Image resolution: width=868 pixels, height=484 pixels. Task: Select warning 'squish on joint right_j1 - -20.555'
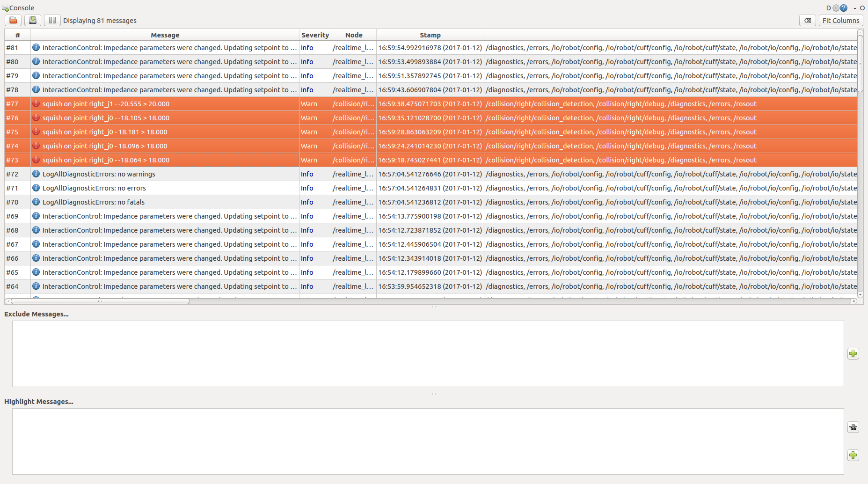click(x=430, y=104)
